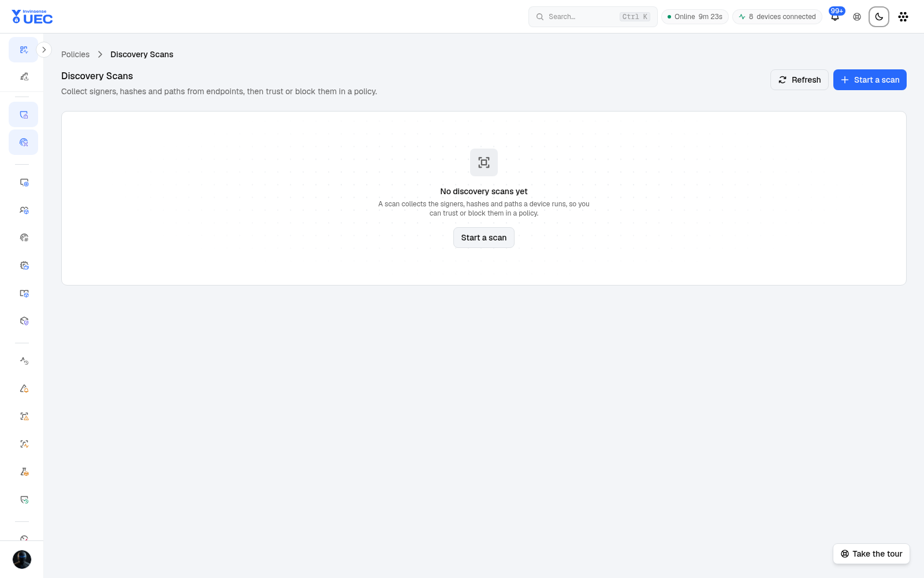924x578 pixels.
Task: Open notifications bell showing 99+
Action: click(835, 17)
